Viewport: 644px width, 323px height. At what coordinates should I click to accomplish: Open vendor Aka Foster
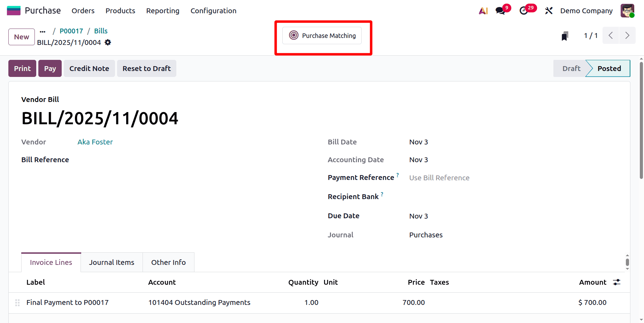pos(95,142)
